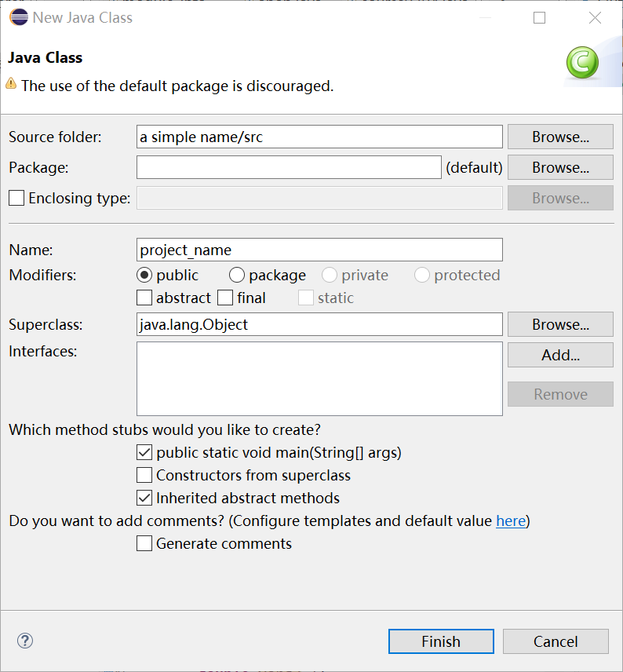Check the abstract modifier checkbox

[144, 298]
